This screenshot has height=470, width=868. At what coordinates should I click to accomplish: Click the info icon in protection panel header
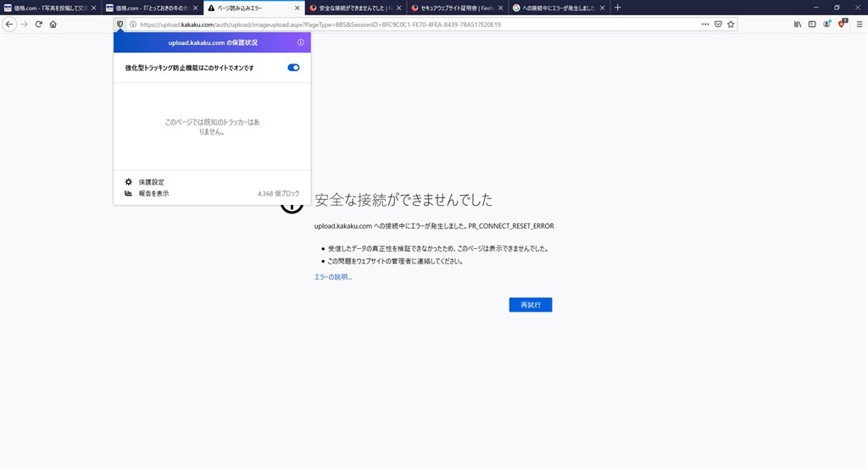pos(301,42)
